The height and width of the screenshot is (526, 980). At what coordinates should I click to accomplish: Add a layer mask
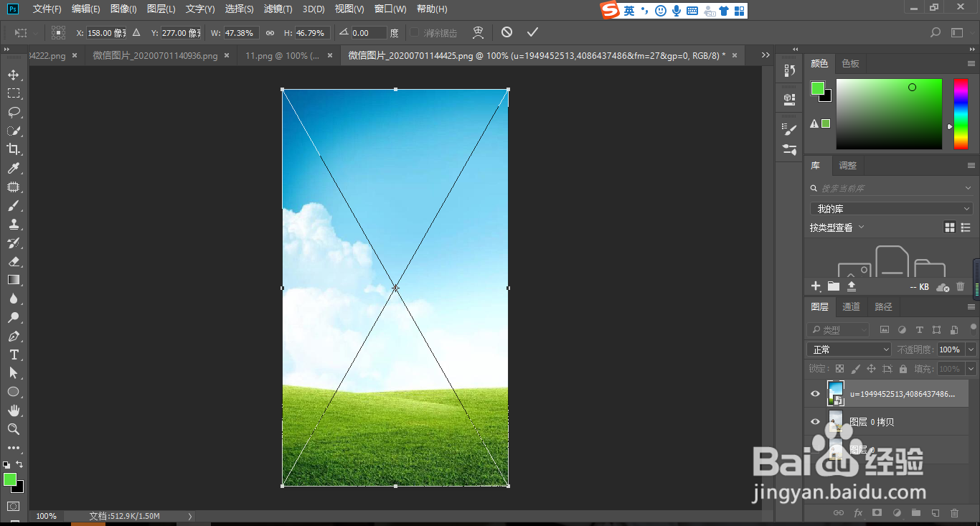click(x=877, y=513)
